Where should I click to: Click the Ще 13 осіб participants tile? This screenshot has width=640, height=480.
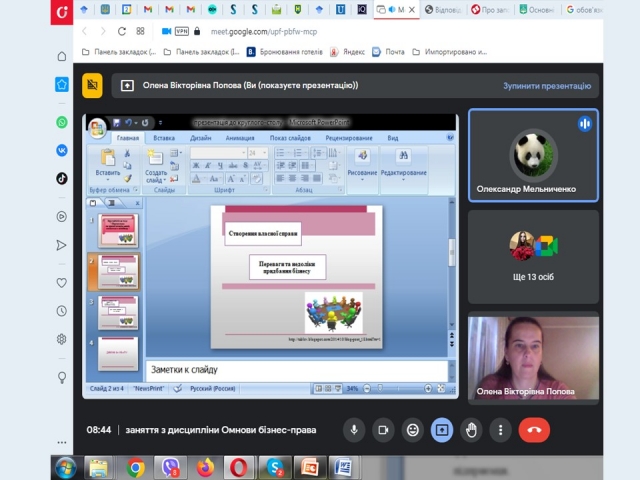[533, 256]
